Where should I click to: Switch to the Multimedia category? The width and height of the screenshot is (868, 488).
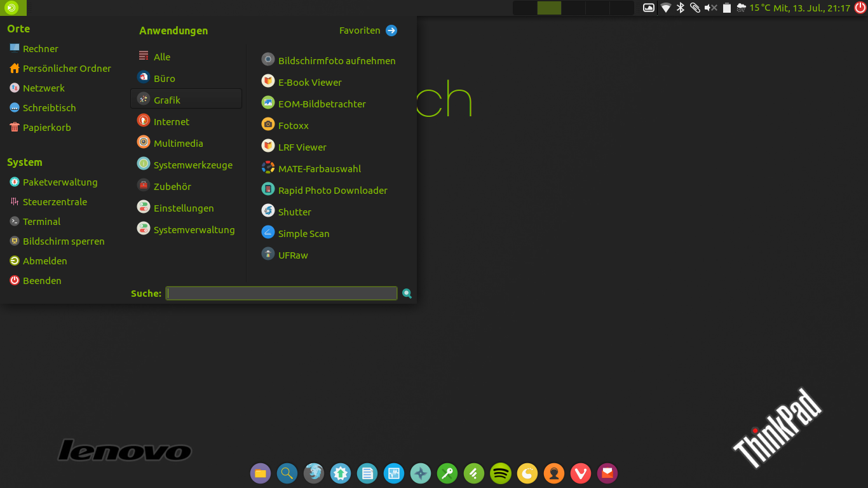point(186,143)
